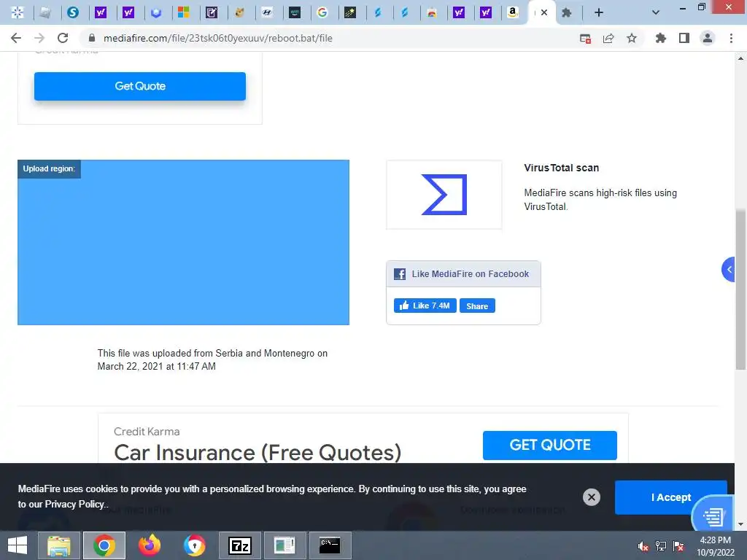Image resolution: width=747 pixels, height=560 pixels.
Task: Open the Action Center flag icon
Action: (678, 546)
